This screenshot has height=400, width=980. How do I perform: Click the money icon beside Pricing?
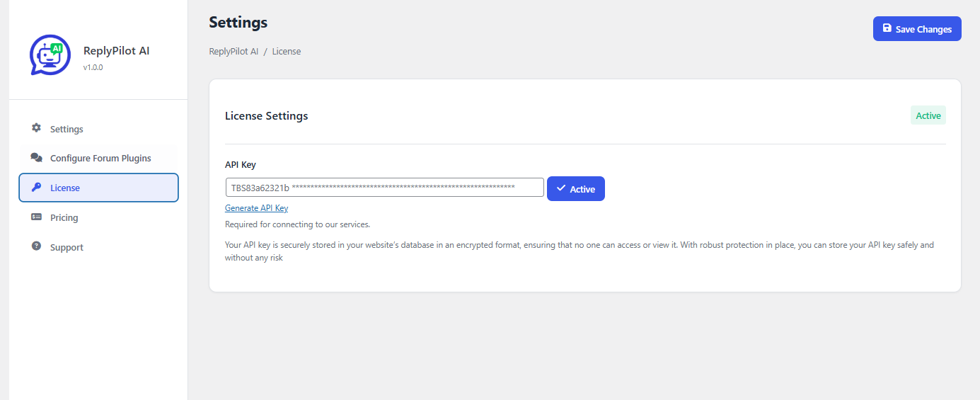36,217
